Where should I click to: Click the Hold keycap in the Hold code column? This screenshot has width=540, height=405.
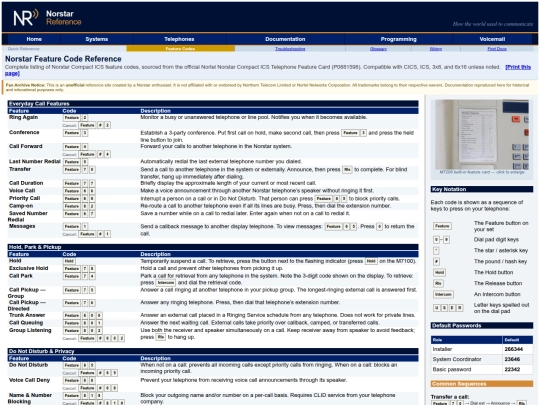pos(69,261)
